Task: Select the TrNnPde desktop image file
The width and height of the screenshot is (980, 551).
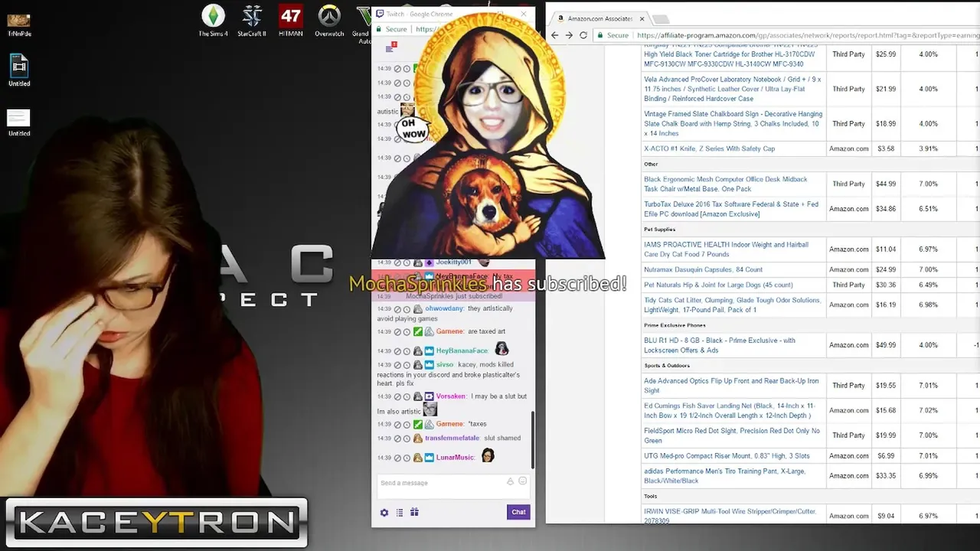Action: tap(19, 25)
